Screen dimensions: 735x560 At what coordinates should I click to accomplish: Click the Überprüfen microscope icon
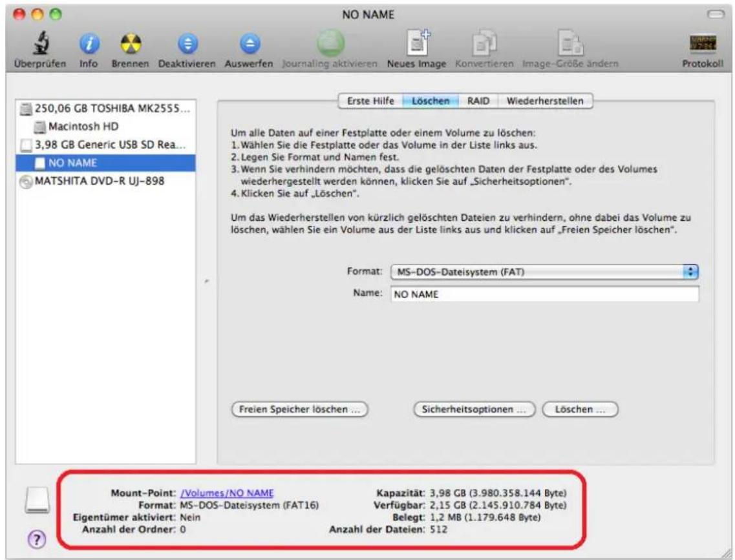(x=41, y=43)
